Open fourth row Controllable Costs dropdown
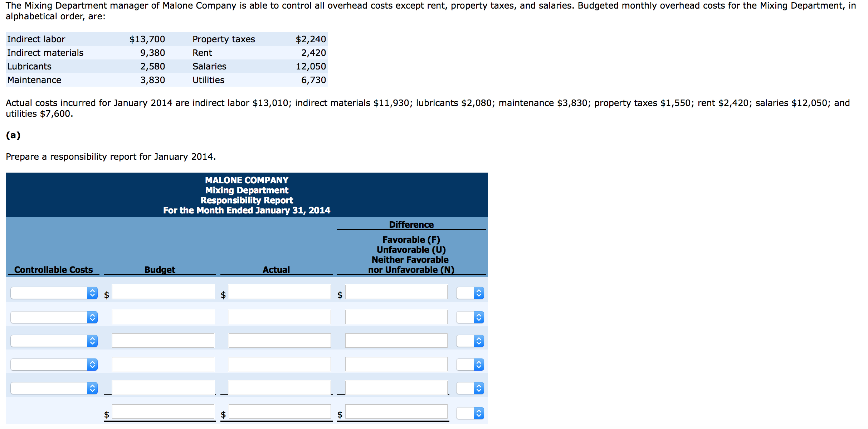Image resolution: width=868 pixels, height=429 pixels. pos(54,364)
